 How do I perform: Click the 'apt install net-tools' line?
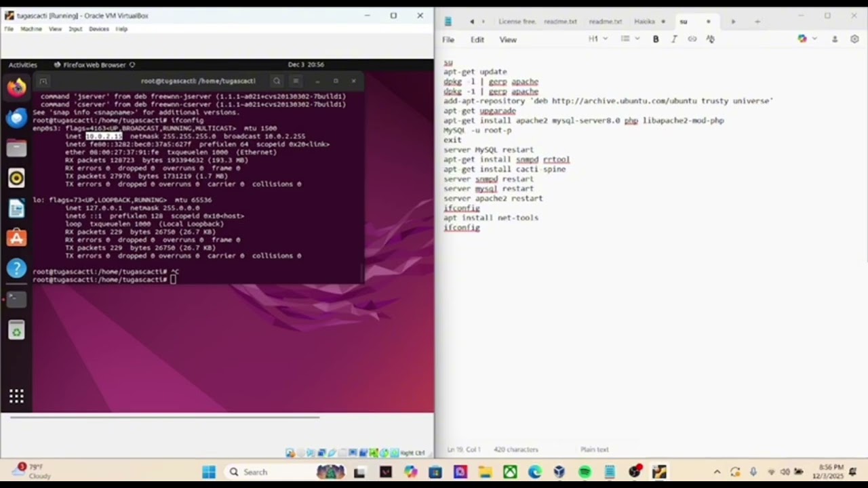(x=491, y=218)
